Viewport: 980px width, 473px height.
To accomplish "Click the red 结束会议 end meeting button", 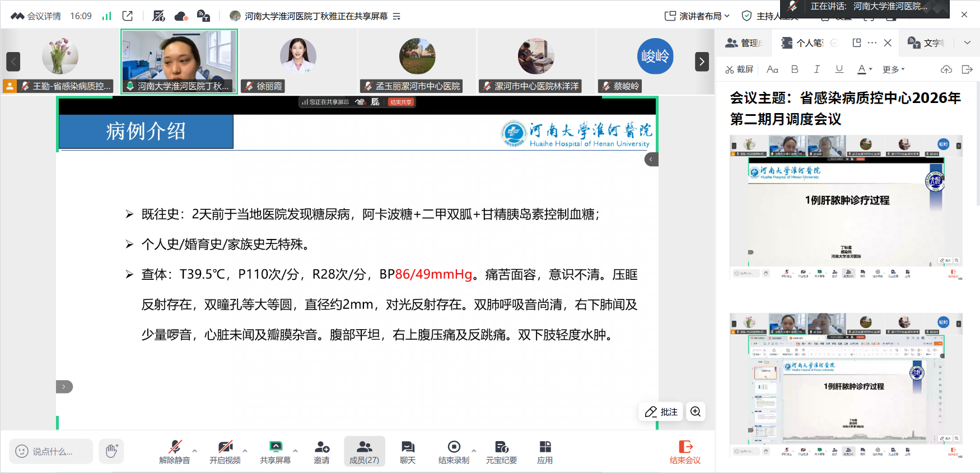I will coord(685,452).
